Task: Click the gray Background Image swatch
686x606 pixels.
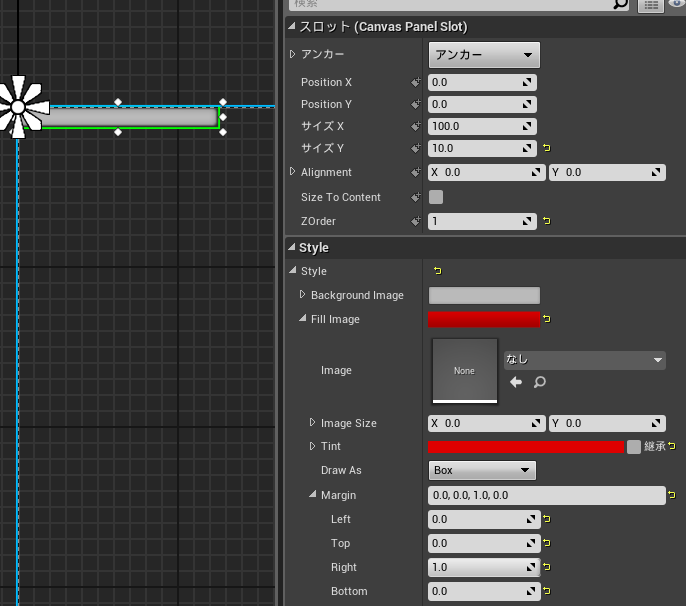Action: (484, 295)
